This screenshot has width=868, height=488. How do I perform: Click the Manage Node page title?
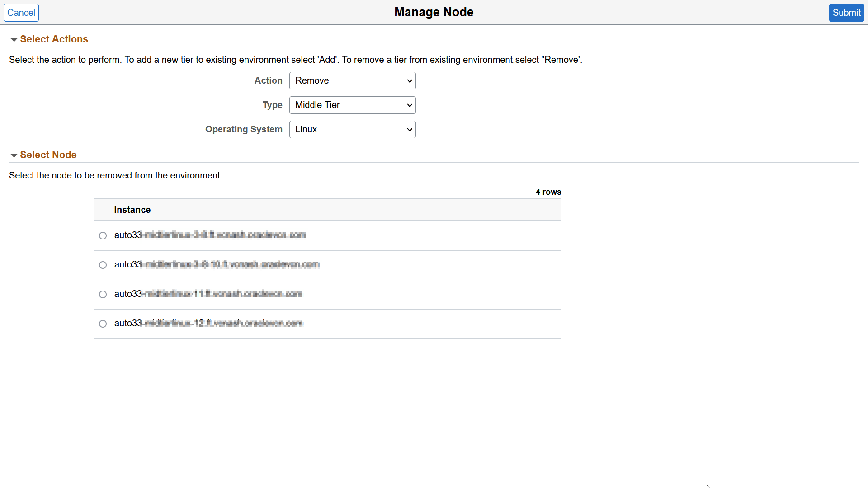pyautogui.click(x=434, y=12)
